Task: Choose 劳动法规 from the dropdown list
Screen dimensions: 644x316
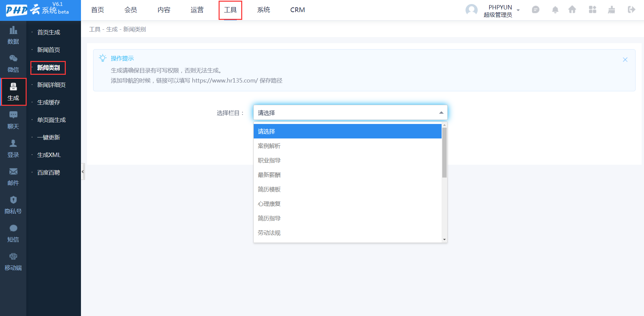Action: [x=347, y=233]
